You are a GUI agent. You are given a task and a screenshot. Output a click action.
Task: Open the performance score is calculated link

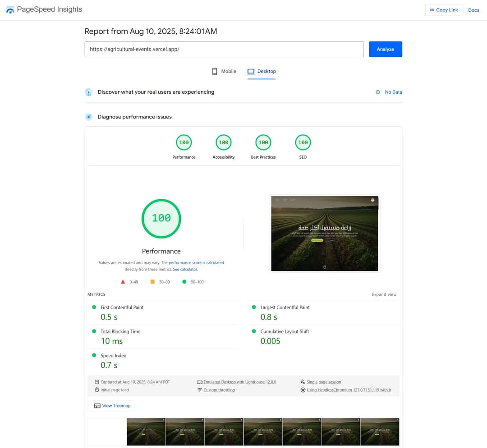click(196, 262)
